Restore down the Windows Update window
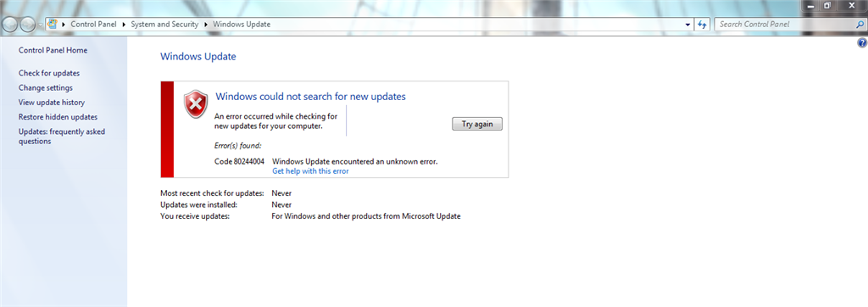 (x=827, y=5)
